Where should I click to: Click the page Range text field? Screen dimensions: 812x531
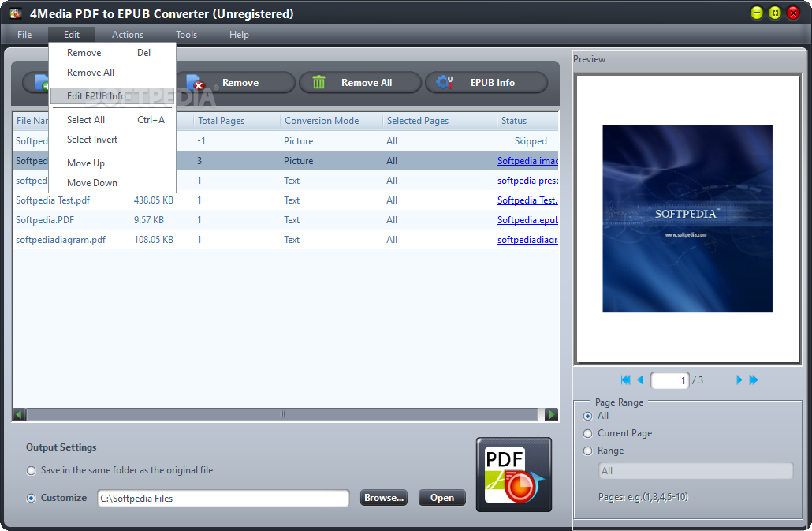[695, 471]
